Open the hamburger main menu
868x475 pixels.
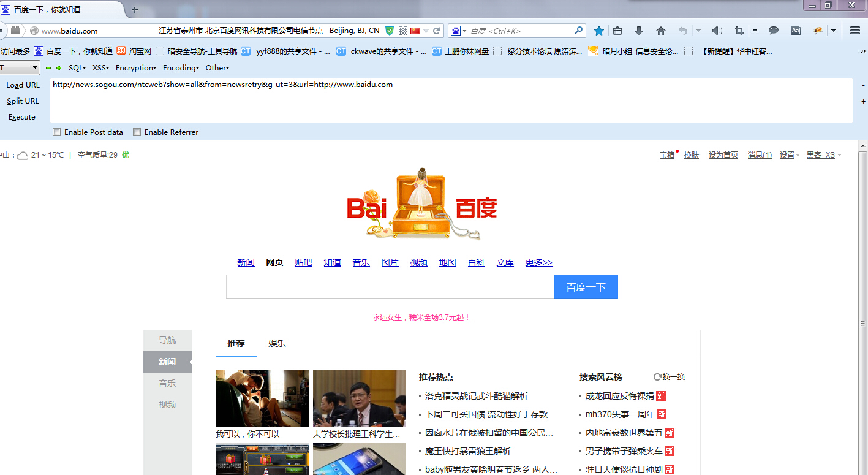pyautogui.click(x=855, y=31)
